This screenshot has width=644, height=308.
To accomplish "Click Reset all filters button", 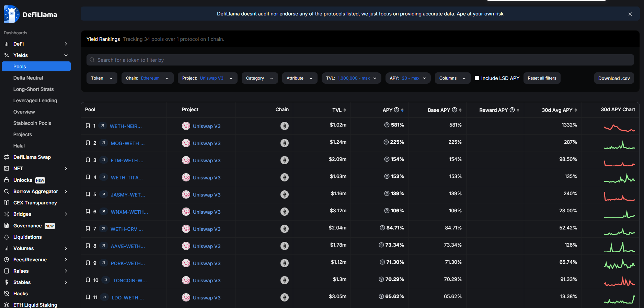I will (542, 78).
